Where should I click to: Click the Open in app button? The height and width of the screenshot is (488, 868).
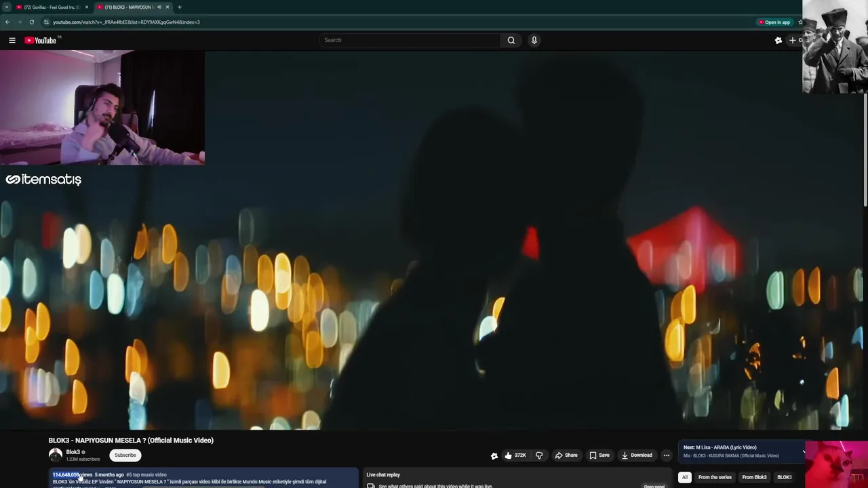(774, 22)
